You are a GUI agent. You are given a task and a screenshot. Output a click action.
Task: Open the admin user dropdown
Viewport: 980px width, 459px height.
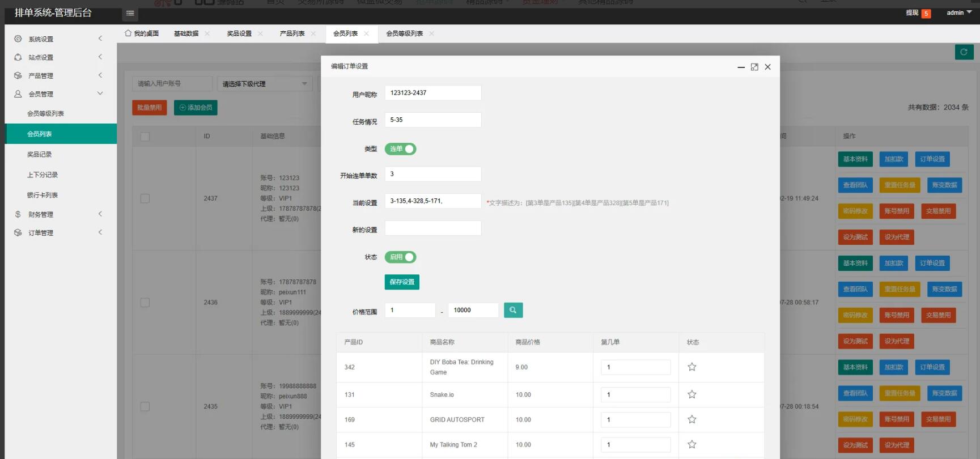[x=958, y=12]
